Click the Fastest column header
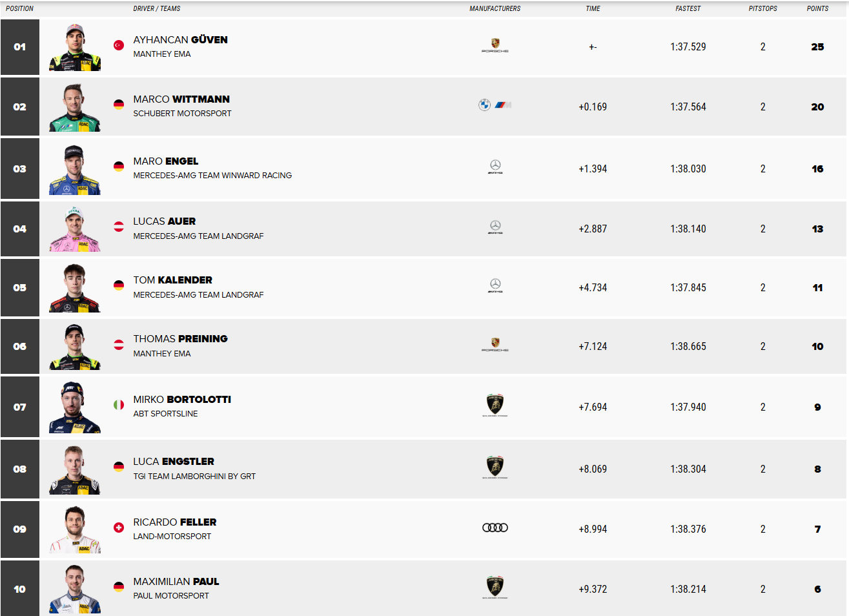 point(688,9)
